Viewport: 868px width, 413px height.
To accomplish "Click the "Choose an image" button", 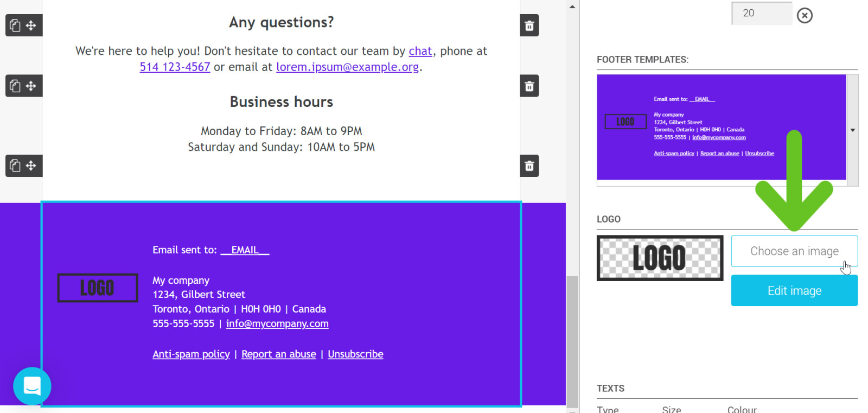I will pyautogui.click(x=794, y=251).
